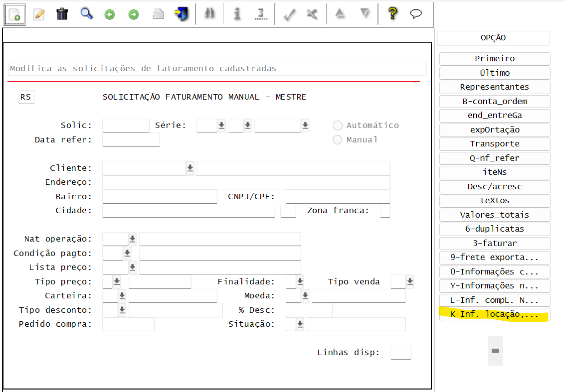This screenshot has width=566, height=392.
Task: Click the magnifying glass search icon
Action: click(87, 14)
